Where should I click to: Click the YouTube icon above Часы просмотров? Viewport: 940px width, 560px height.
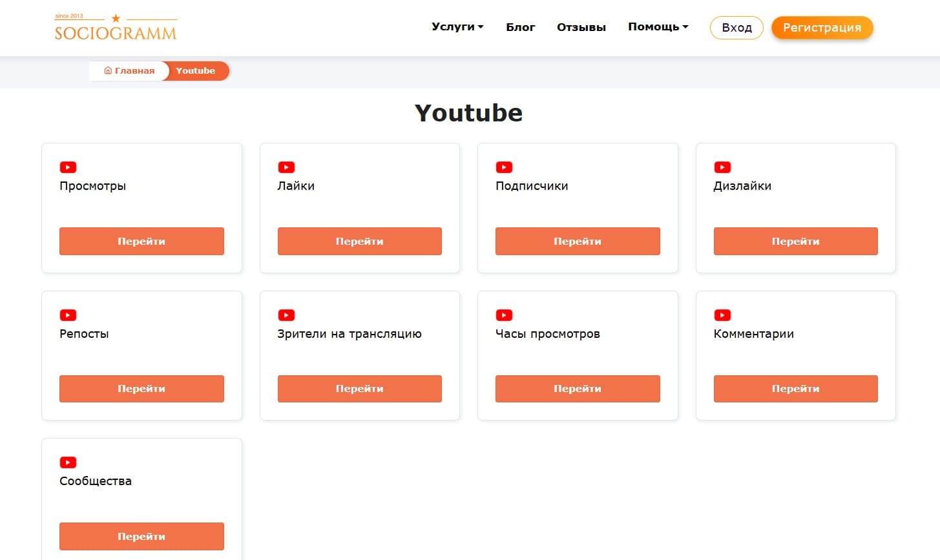click(504, 315)
